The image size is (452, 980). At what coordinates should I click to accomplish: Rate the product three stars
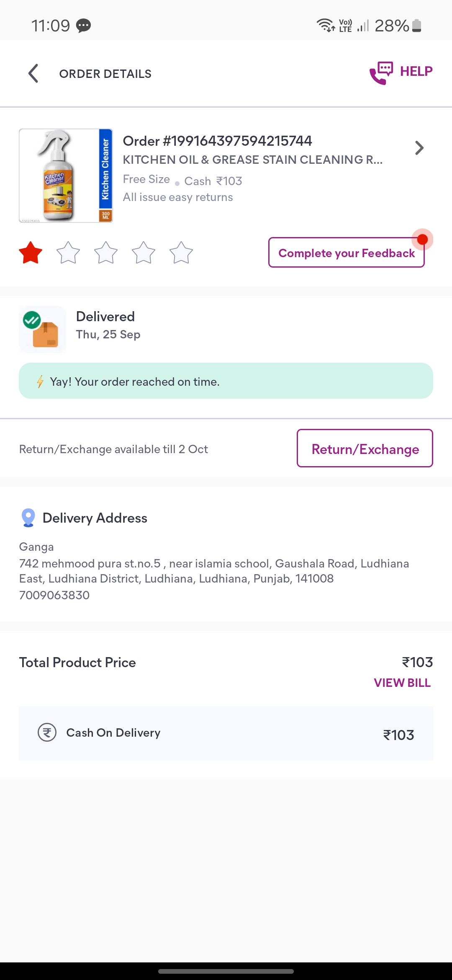(106, 253)
